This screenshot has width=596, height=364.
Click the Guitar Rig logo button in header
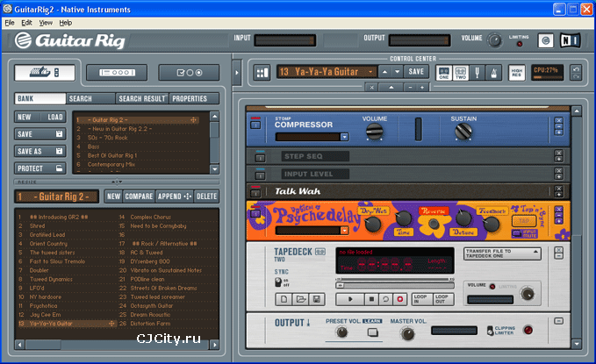(x=545, y=40)
